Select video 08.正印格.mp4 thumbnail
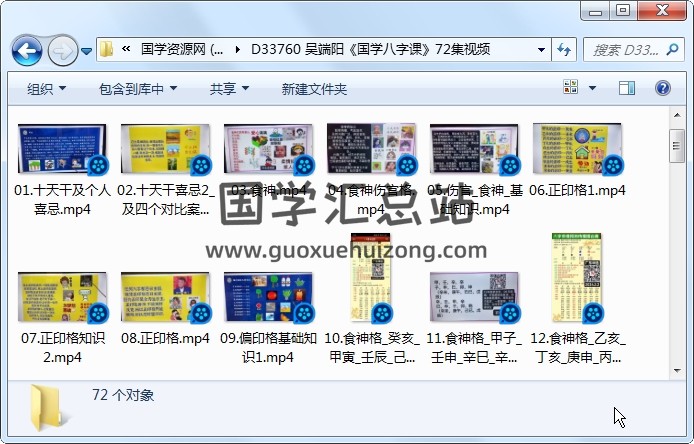 click(166, 297)
